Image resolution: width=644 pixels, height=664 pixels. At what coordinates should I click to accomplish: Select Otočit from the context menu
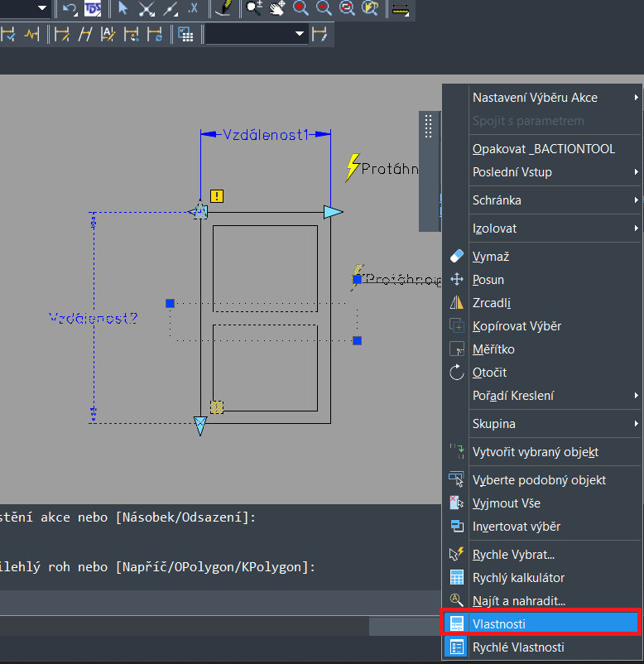pos(489,373)
